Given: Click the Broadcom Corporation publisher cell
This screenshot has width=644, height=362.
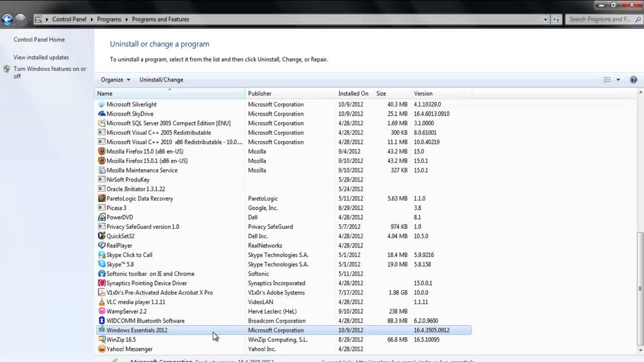Looking at the screenshot, I should [277, 321].
